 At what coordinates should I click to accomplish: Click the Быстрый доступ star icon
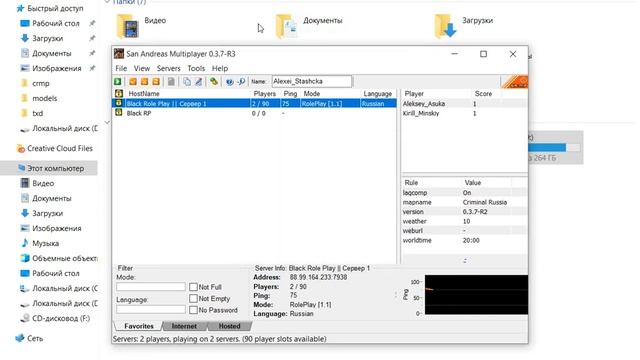pos(20,8)
